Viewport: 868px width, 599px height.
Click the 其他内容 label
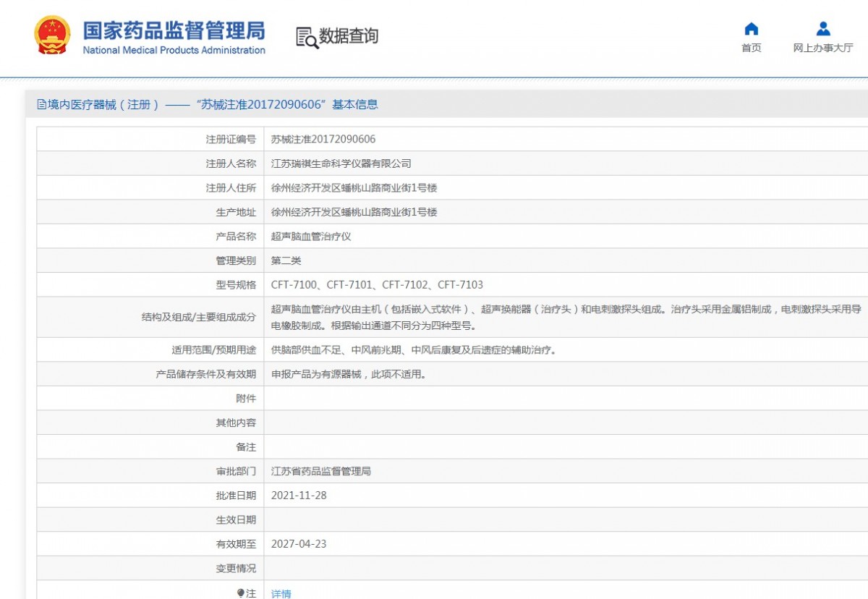236,422
